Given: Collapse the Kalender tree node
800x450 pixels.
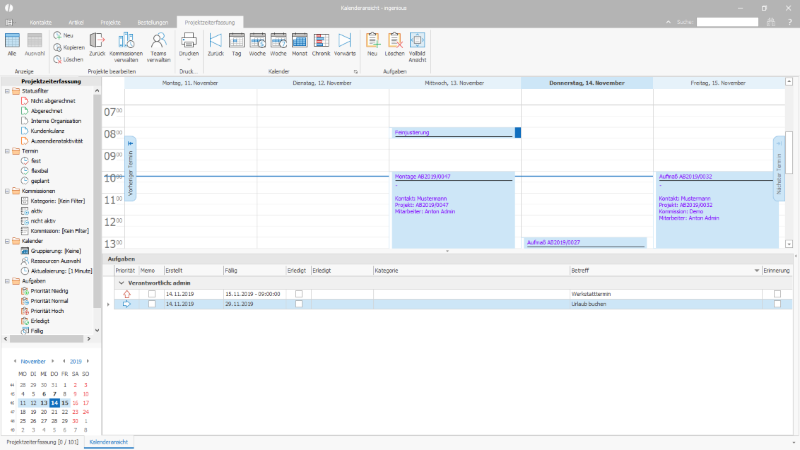Looking at the screenshot, I should coord(7,241).
